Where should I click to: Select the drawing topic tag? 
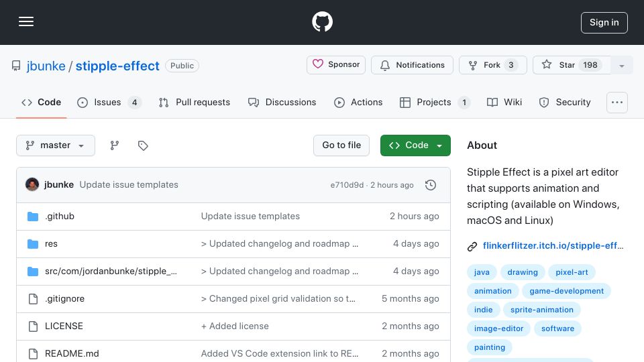(523, 272)
